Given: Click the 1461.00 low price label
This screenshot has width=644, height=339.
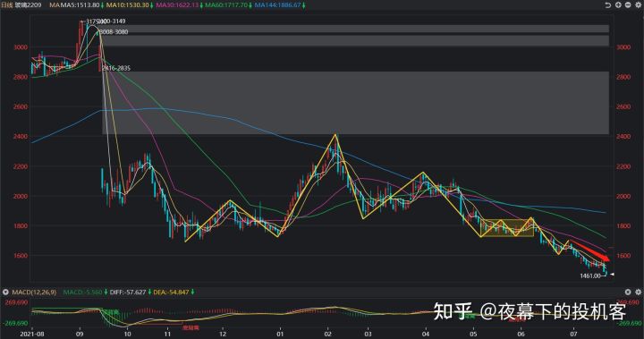Looking at the screenshot, I should point(590,275).
